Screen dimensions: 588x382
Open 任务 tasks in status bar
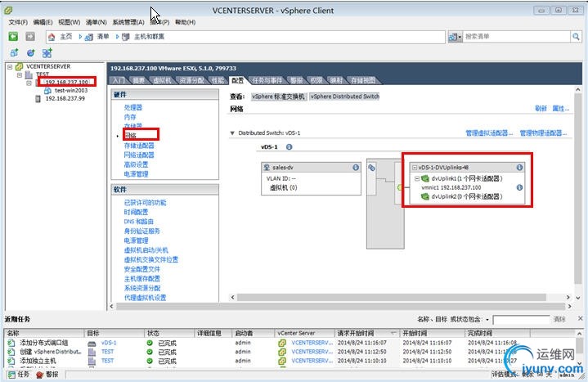pos(18,374)
